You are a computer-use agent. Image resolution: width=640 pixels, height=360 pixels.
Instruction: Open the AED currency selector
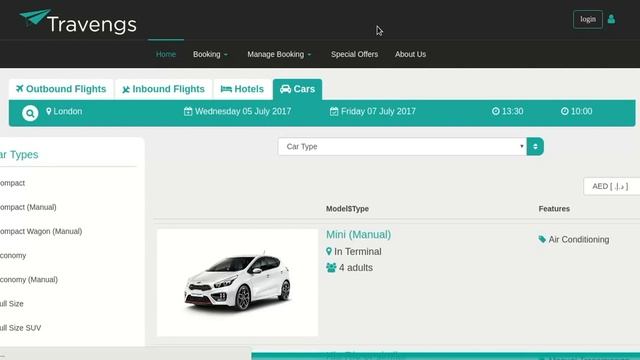tap(611, 187)
